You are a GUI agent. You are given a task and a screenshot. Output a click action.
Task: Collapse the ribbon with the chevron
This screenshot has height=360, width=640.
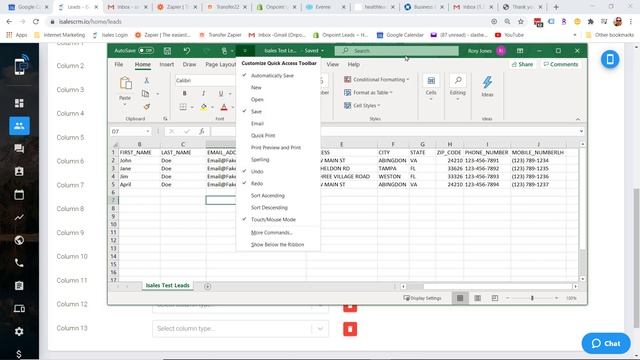point(578,119)
